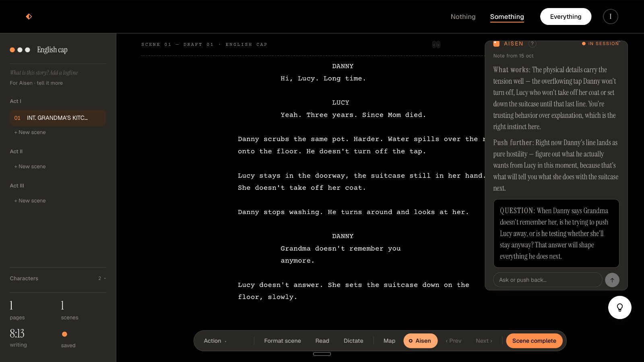Open the Action element type dropdown
The image size is (644, 362).
(x=215, y=341)
